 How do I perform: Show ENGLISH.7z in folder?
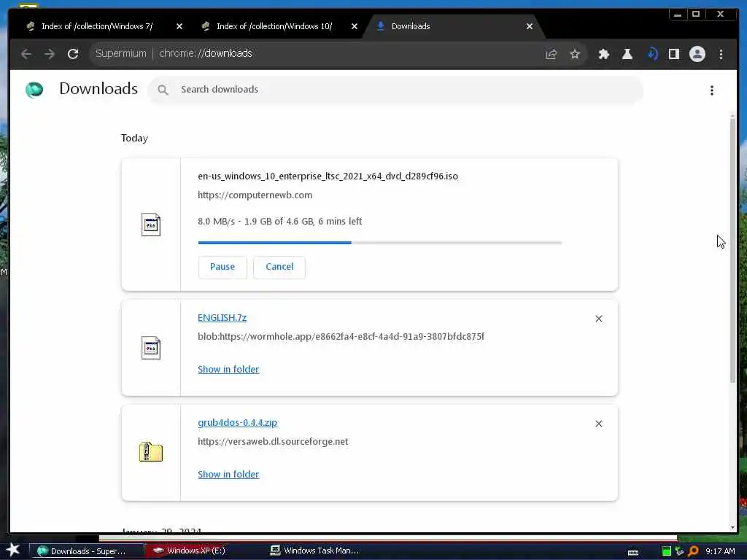click(x=228, y=370)
